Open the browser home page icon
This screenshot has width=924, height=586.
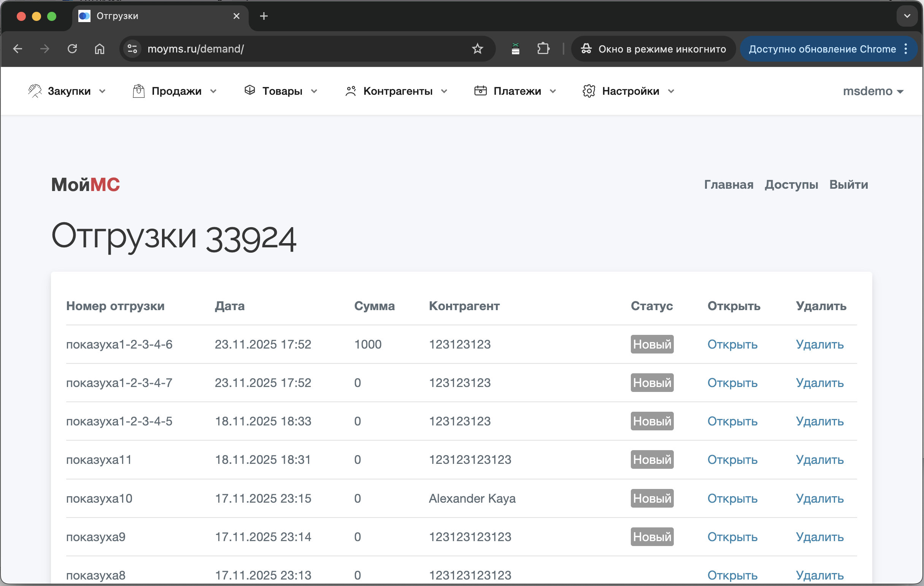click(x=100, y=49)
